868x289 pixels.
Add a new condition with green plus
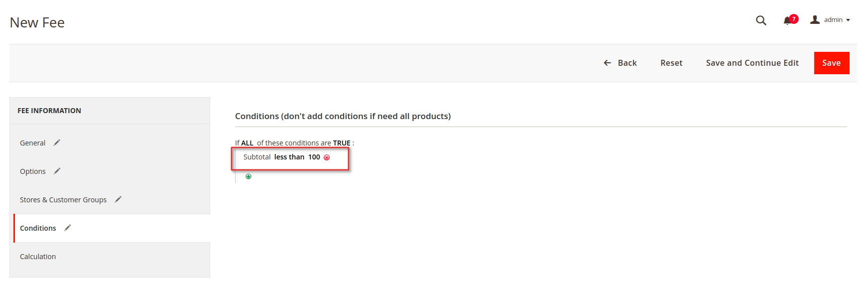point(248,176)
